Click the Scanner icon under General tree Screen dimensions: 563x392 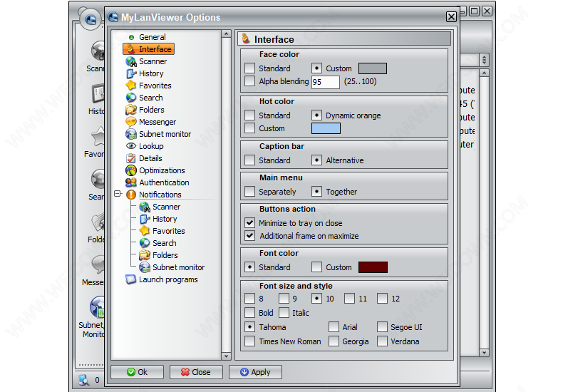pyautogui.click(x=131, y=62)
